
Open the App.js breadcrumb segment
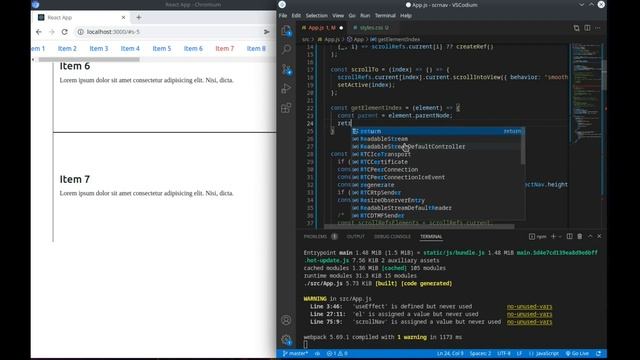tap(329, 40)
